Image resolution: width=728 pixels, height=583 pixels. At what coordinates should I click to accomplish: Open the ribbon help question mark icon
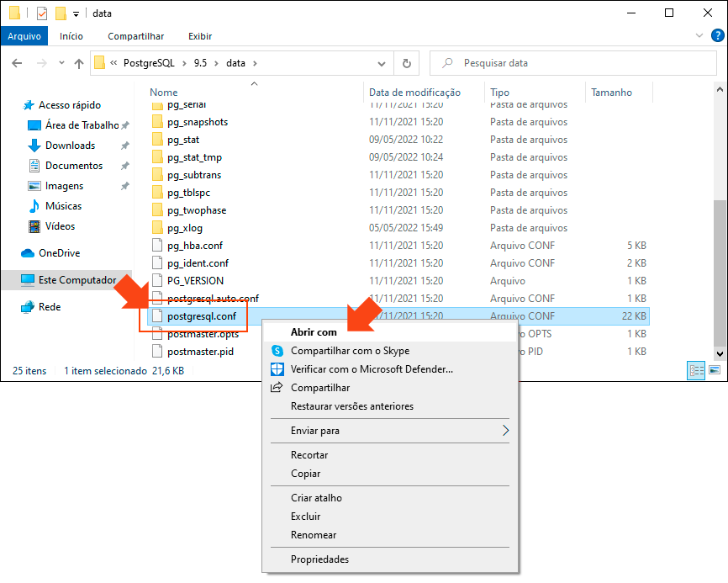click(718, 36)
